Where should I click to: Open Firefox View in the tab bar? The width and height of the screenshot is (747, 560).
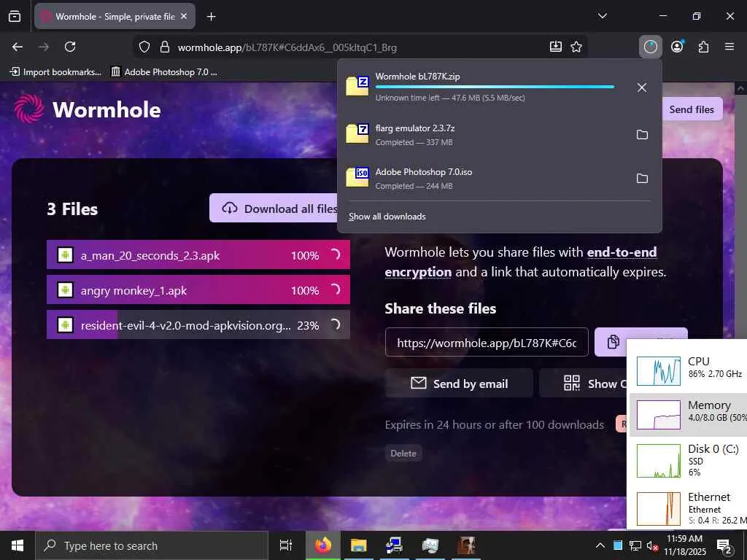coord(15,16)
